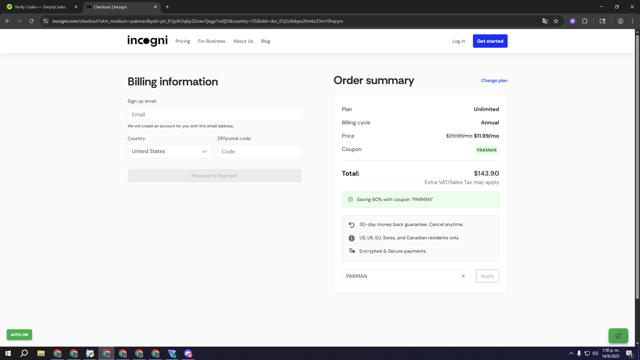Click the Incogni logo

coord(147,41)
